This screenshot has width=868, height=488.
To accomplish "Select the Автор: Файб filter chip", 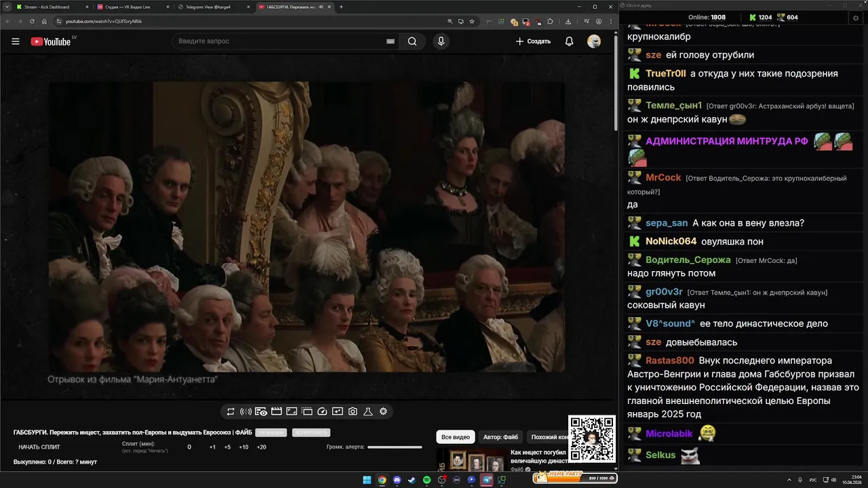I will click(500, 437).
